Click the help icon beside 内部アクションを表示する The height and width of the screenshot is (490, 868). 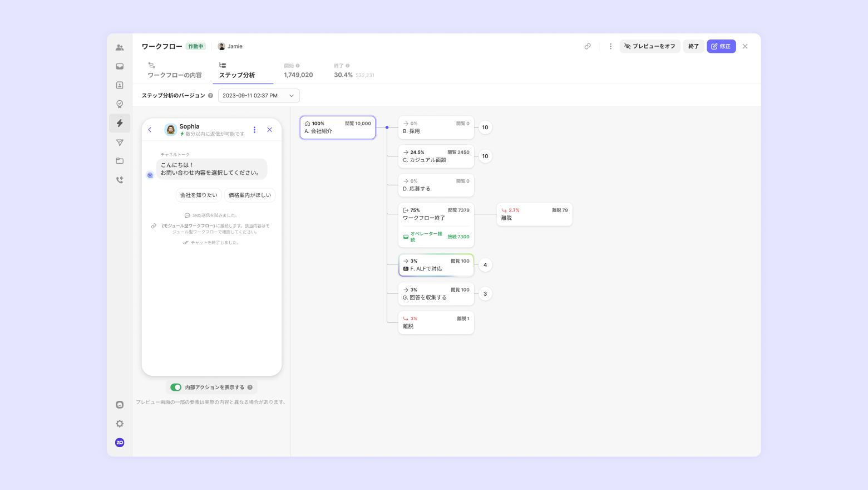tap(250, 388)
